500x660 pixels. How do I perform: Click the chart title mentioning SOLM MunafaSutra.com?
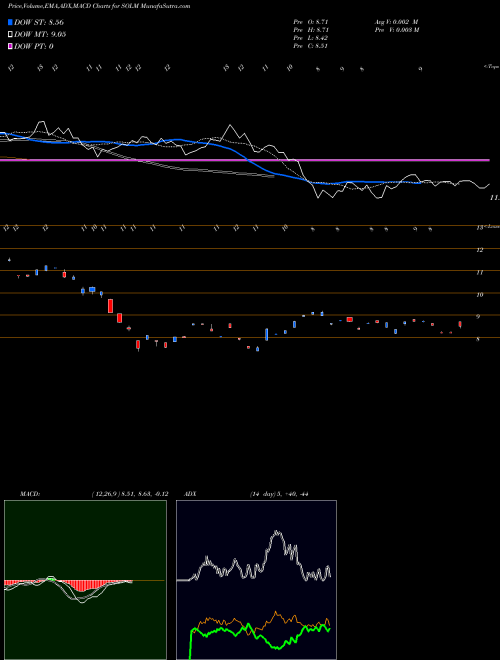tap(99, 6)
